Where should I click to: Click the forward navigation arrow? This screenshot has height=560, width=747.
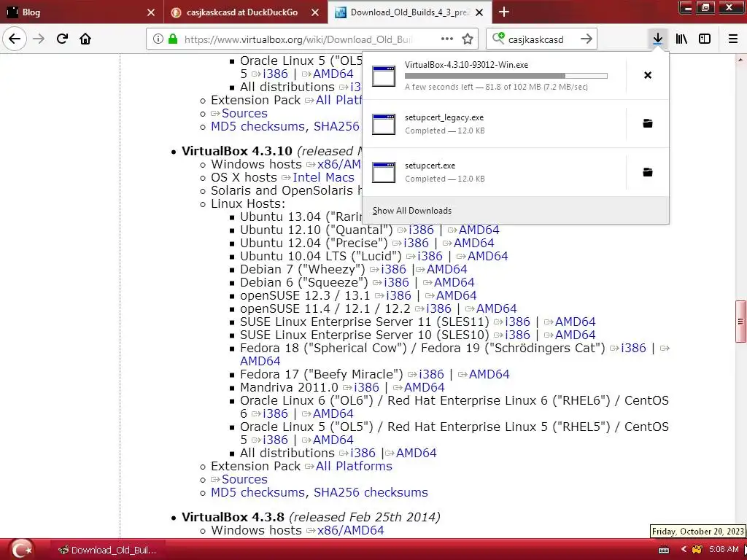pyautogui.click(x=39, y=39)
